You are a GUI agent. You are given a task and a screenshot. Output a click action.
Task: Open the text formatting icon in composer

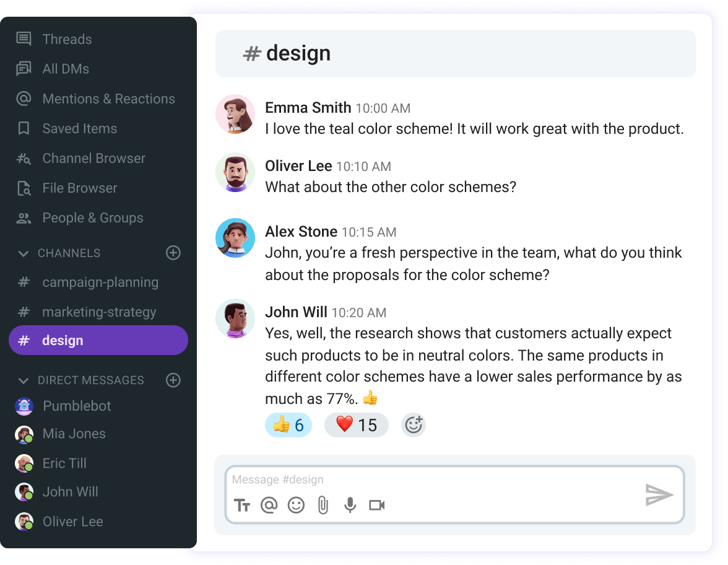[x=242, y=506]
